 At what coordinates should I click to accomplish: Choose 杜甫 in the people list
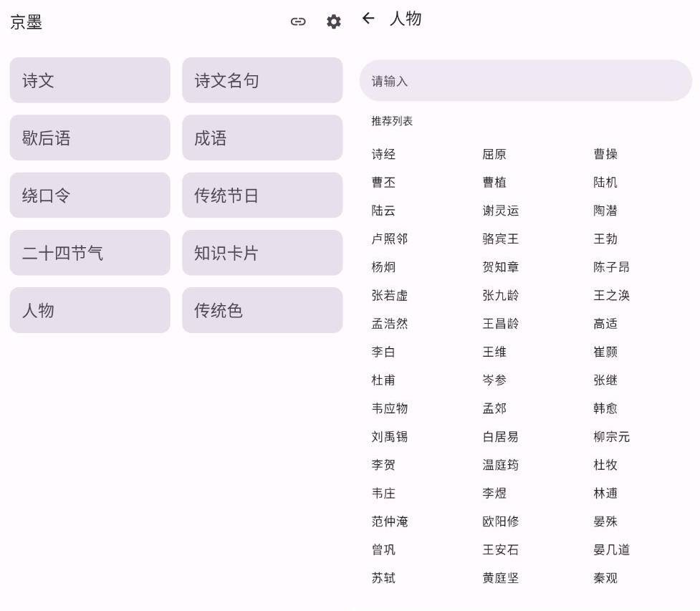tap(383, 380)
